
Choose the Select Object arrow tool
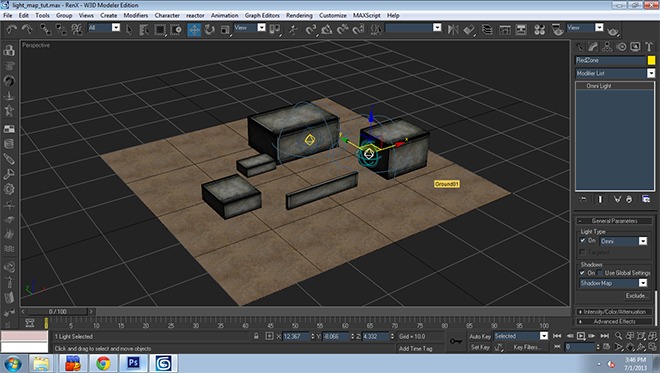pos(129,29)
